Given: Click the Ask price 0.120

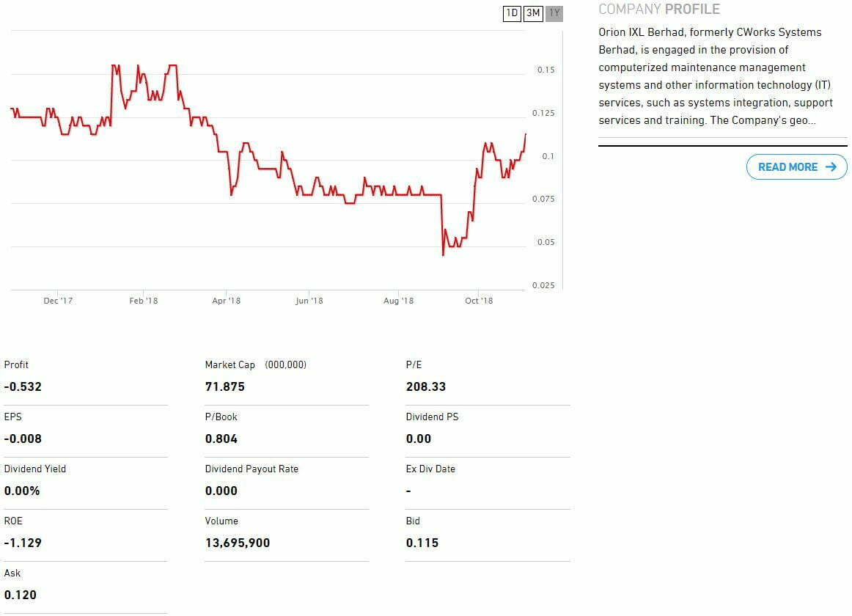Looking at the screenshot, I should [x=21, y=595].
